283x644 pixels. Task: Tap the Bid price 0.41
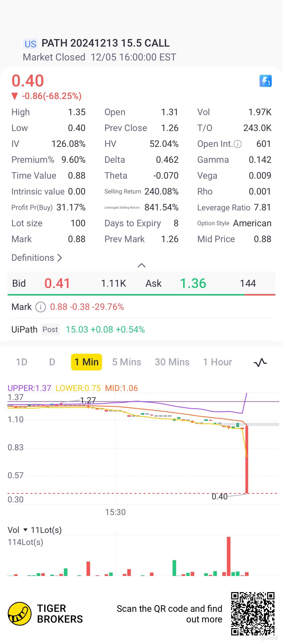[57, 283]
